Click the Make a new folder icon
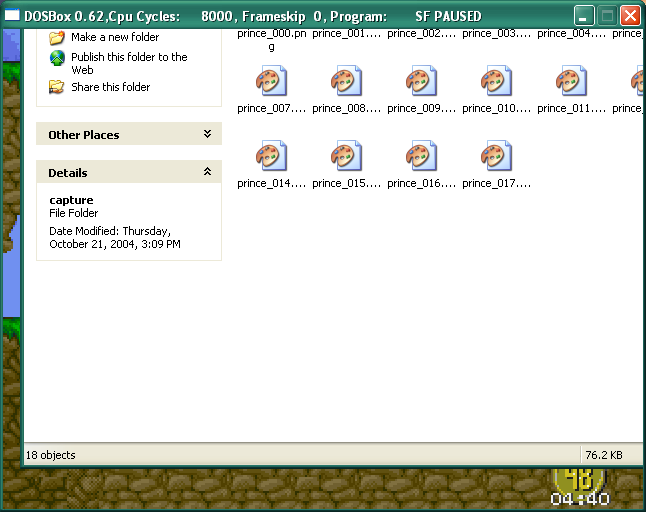 coord(57,37)
